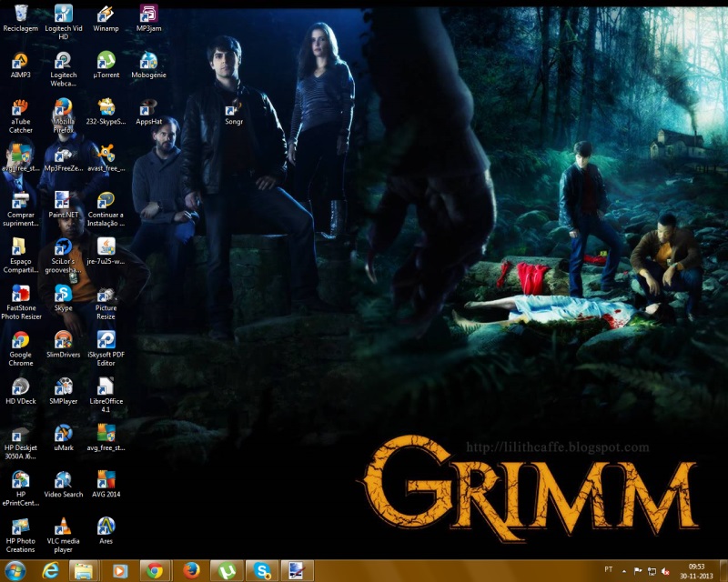728x582 pixels.
Task: Click Internet Explorer in the taskbar
Action: pyautogui.click(x=51, y=570)
